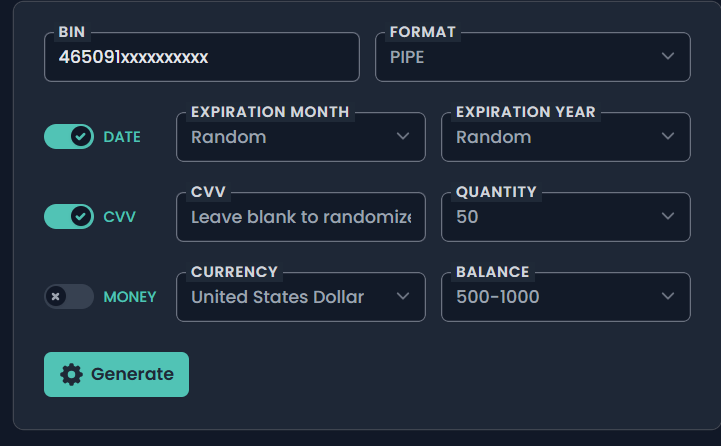721x446 pixels.
Task: Click the gear icon on the Generate button
Action: coord(71,374)
